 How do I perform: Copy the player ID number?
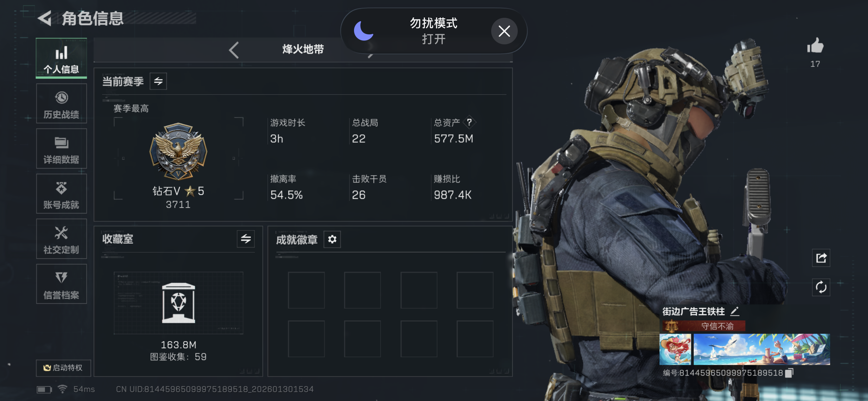(789, 373)
